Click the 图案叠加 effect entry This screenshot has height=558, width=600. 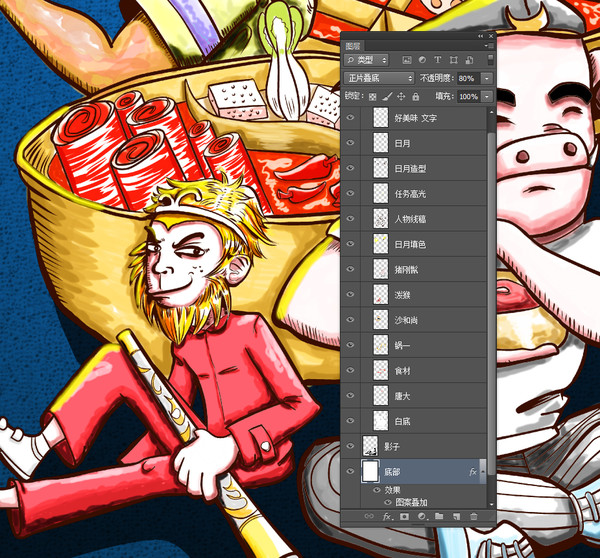(x=411, y=502)
